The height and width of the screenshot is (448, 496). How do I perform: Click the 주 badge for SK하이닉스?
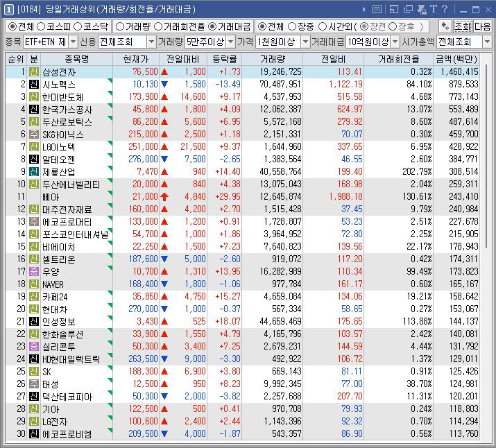[x=34, y=134]
